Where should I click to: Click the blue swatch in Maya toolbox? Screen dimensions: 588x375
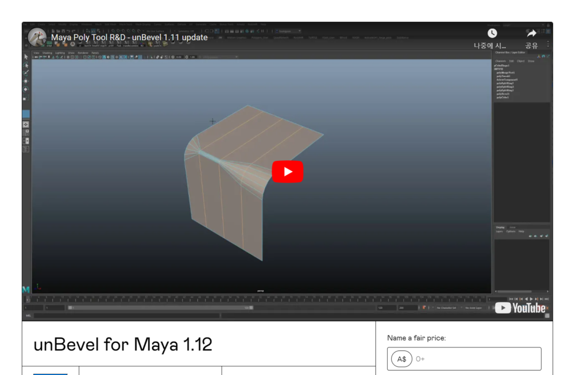tap(26, 114)
